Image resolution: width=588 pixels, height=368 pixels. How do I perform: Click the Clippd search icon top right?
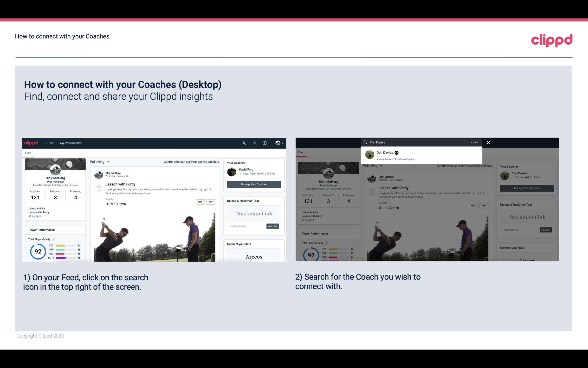(243, 143)
